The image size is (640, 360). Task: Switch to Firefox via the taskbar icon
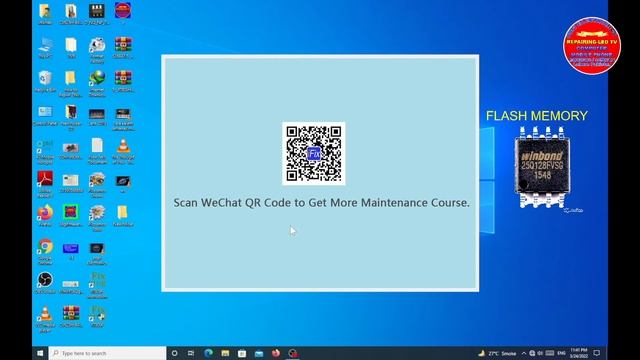(276, 353)
